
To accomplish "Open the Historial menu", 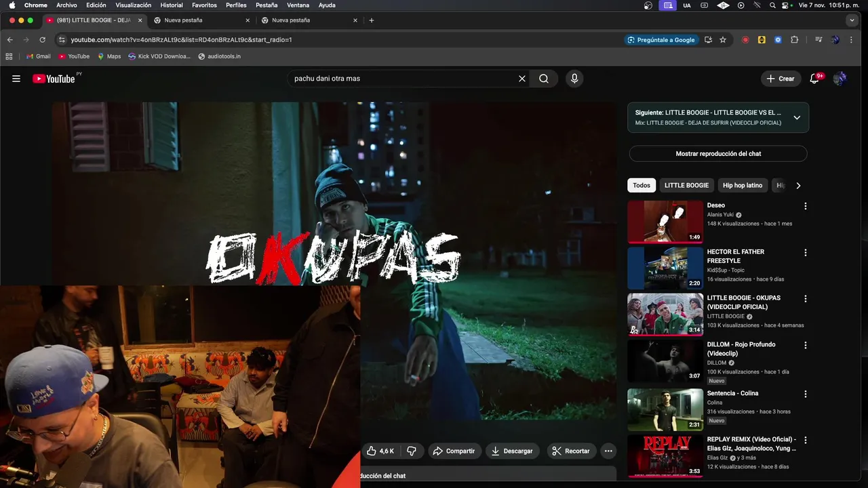I will [x=172, y=5].
